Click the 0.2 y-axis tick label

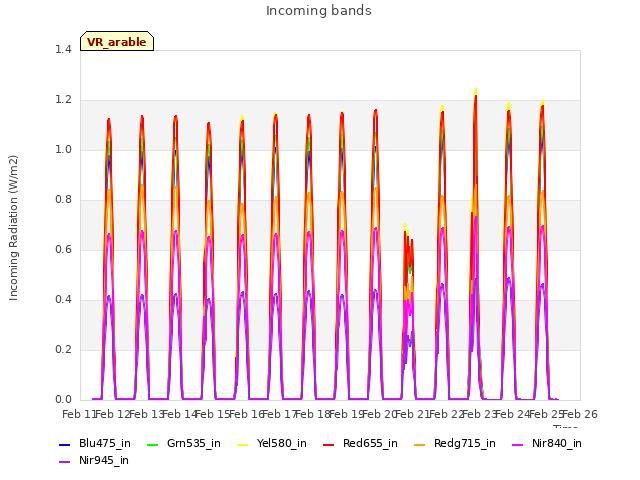63,349
